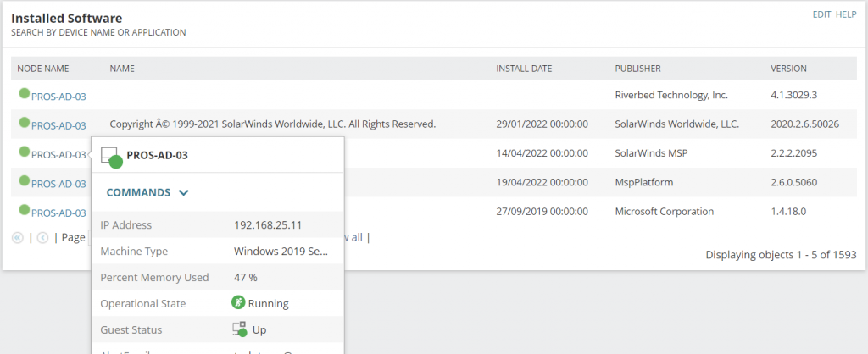Click green status icon in SolarWinds MSP row
This screenshot has height=354, width=868.
tap(24, 151)
